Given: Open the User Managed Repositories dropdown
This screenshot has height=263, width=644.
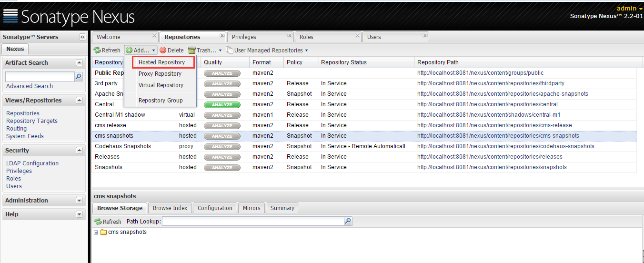Looking at the screenshot, I should point(267,50).
